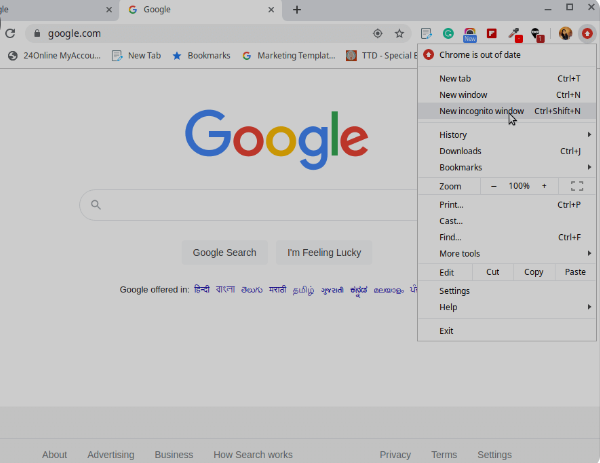Reload the page with the refresh icon
Image resolution: width=600 pixels, height=463 pixels.
tap(10, 34)
